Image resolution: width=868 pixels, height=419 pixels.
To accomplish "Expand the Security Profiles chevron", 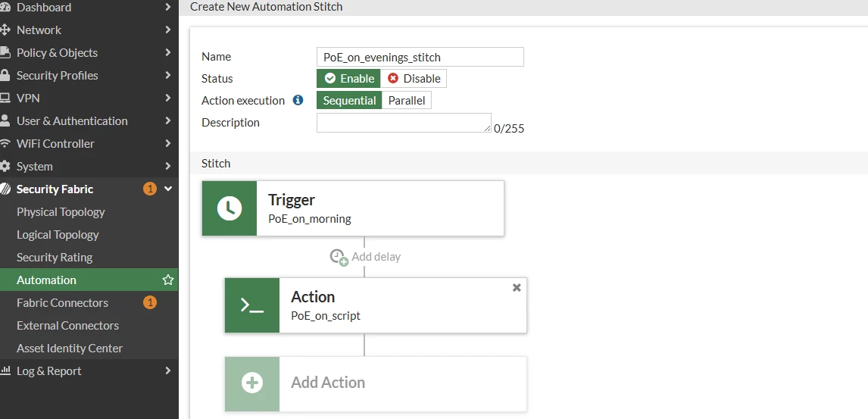I will [167, 75].
